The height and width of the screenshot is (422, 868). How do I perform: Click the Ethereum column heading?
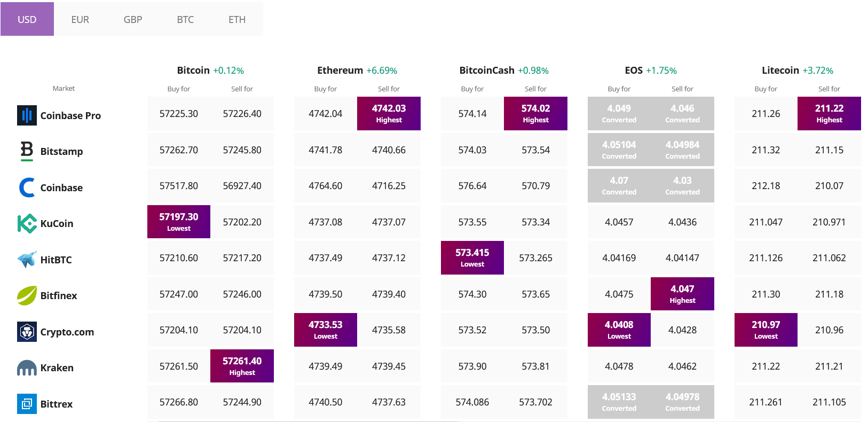pos(340,70)
